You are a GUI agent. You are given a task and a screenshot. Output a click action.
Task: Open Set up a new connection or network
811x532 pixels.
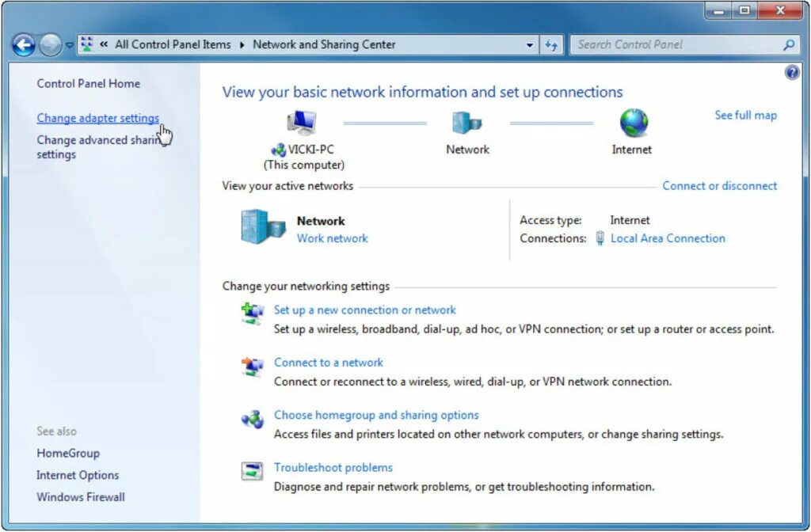[x=364, y=310]
